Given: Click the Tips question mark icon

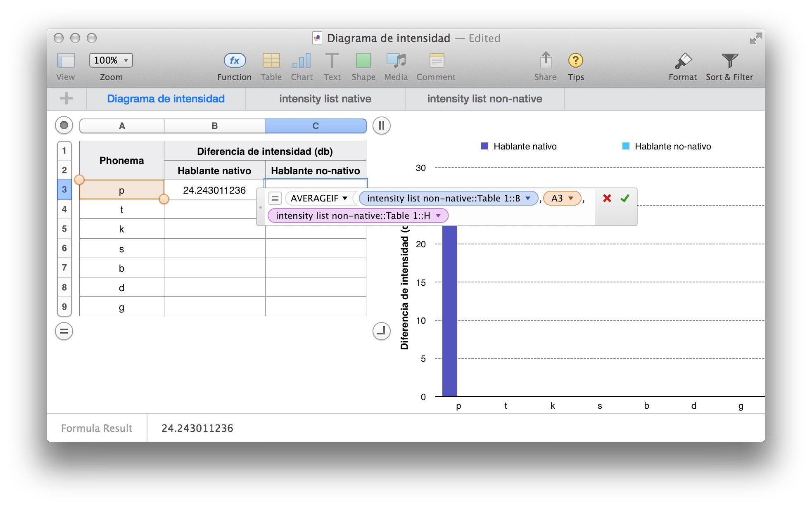Looking at the screenshot, I should pyautogui.click(x=575, y=61).
